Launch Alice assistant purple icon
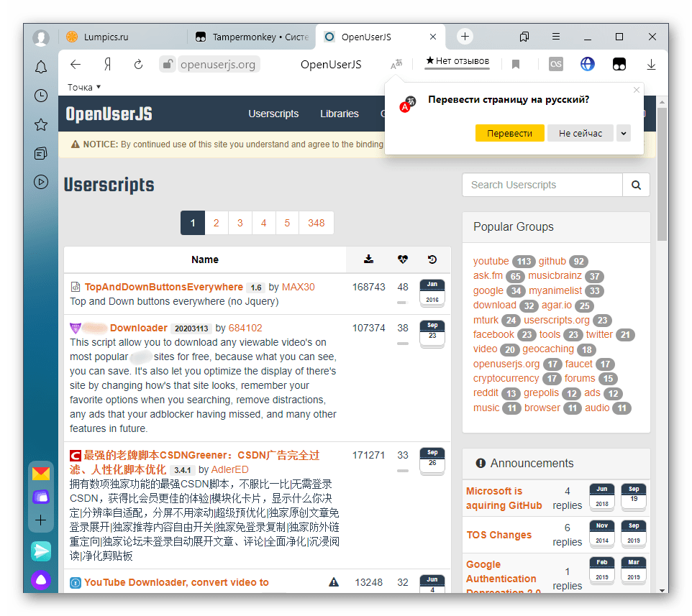Image resolution: width=692 pixels, height=616 pixels. [40, 580]
